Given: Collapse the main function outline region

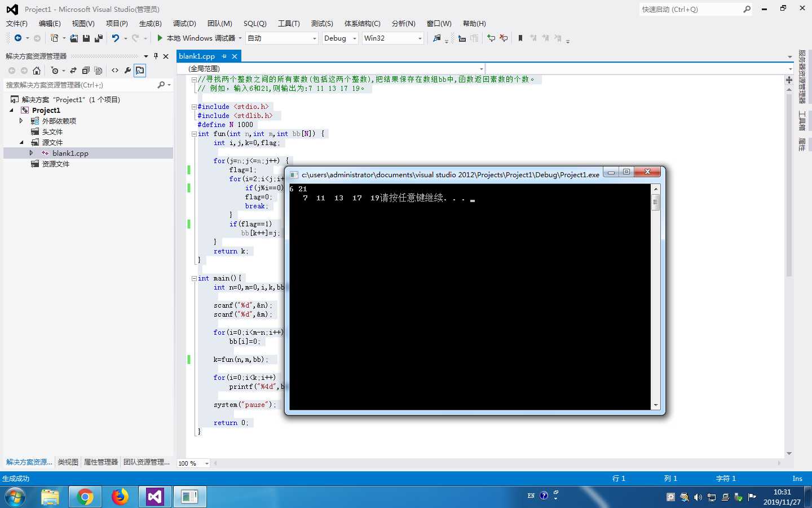Looking at the screenshot, I should pyautogui.click(x=194, y=278).
